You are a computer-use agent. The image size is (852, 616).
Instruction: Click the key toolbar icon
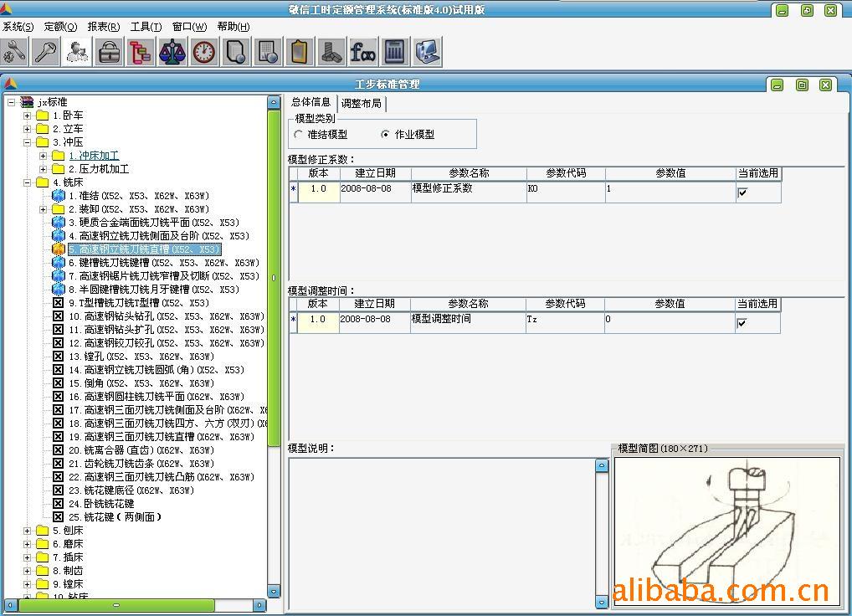46,52
